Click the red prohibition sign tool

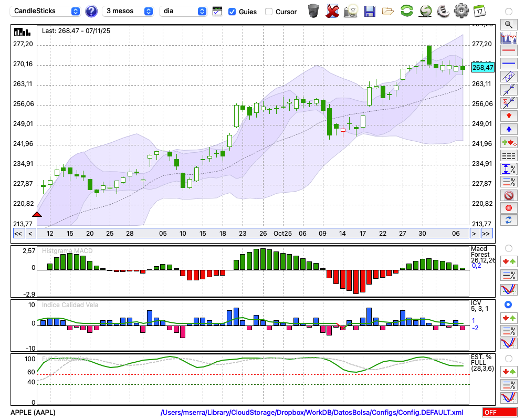coord(508,195)
